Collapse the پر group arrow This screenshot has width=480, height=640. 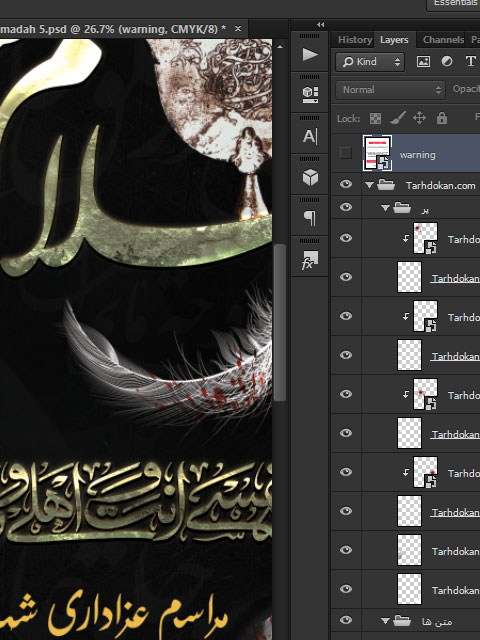pyautogui.click(x=385, y=208)
